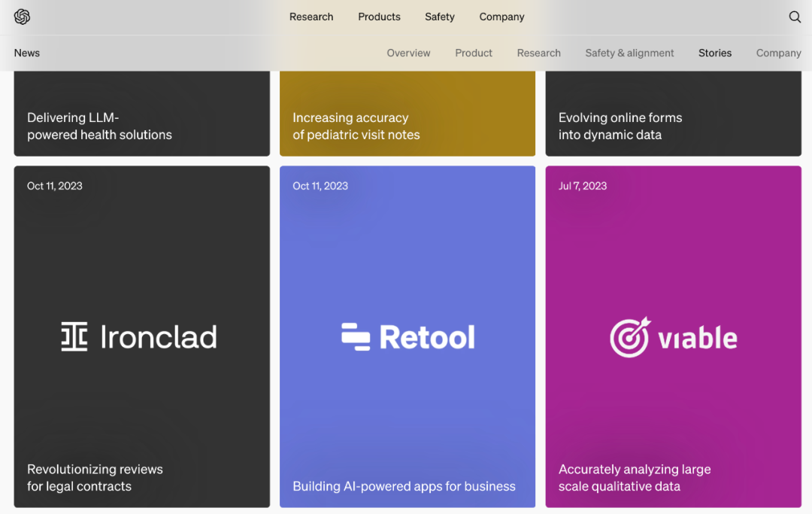
Task: Go to the News section heading
Action: 27,53
